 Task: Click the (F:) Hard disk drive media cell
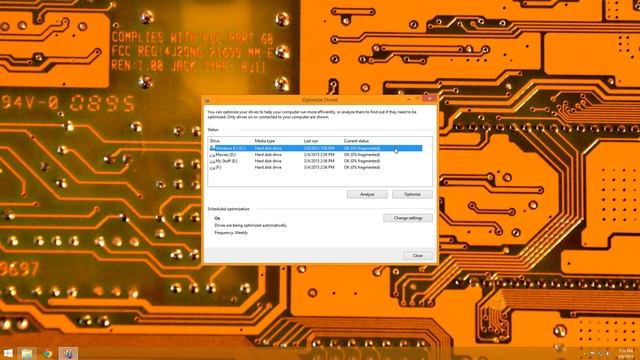268,167
